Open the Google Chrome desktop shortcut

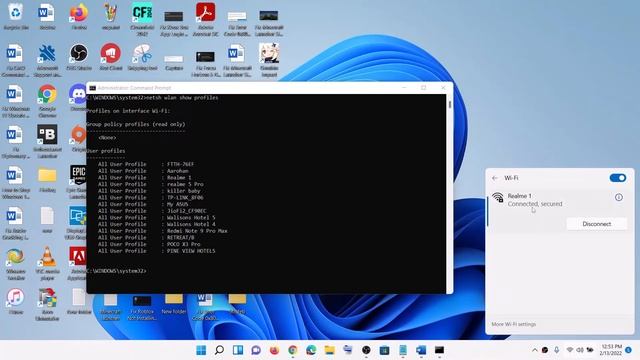pos(47,101)
